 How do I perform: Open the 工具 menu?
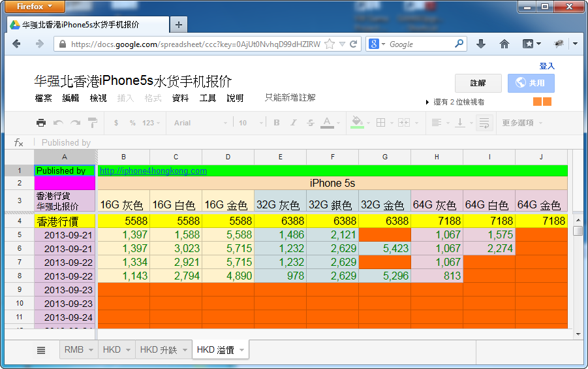click(208, 98)
